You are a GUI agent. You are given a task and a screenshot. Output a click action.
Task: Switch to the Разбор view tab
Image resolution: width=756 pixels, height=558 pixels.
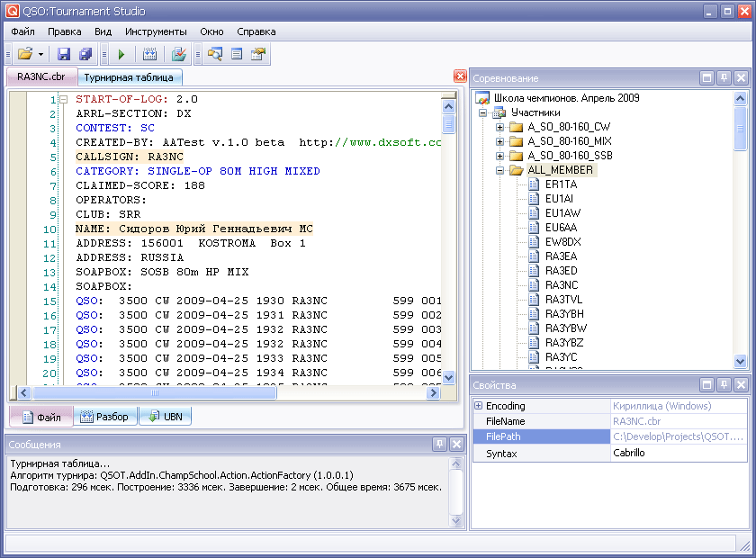(x=104, y=417)
